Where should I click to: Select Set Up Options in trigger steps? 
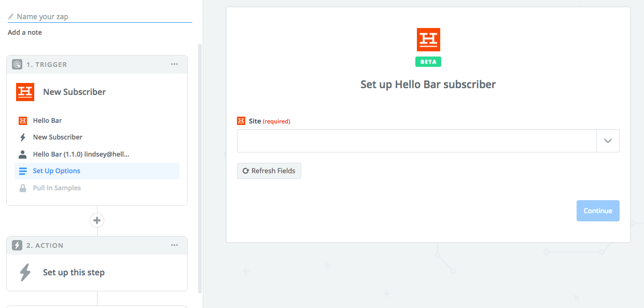[x=57, y=171]
